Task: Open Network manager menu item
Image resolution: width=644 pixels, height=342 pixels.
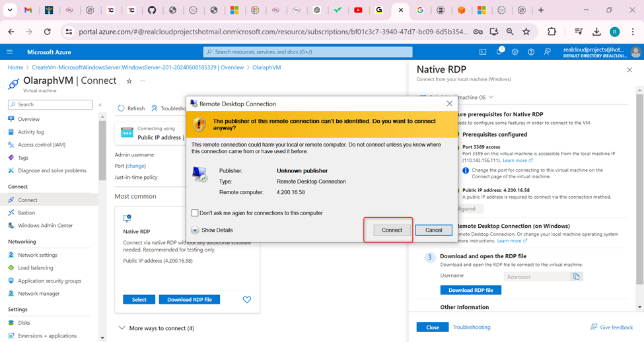Action: 38,294
